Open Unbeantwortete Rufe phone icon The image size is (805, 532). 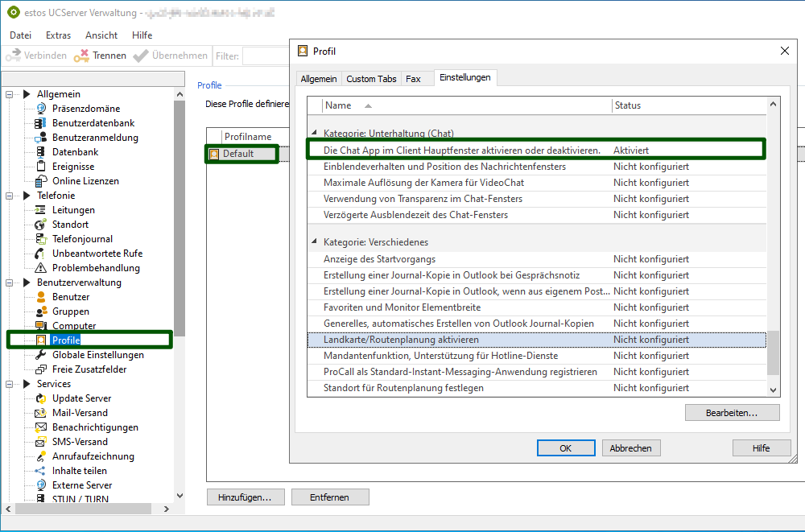pyautogui.click(x=41, y=254)
